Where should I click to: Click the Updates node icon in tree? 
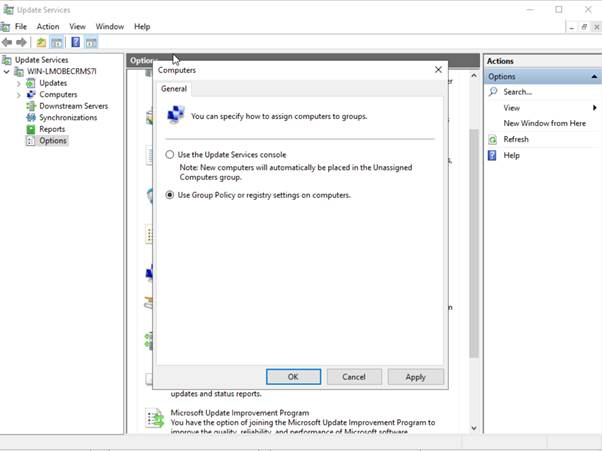(x=31, y=83)
